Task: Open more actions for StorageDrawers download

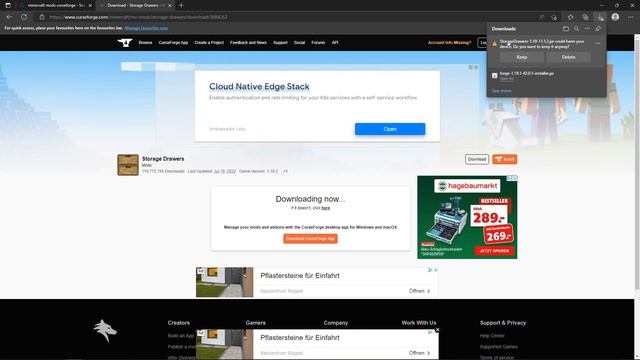Action: [x=598, y=44]
